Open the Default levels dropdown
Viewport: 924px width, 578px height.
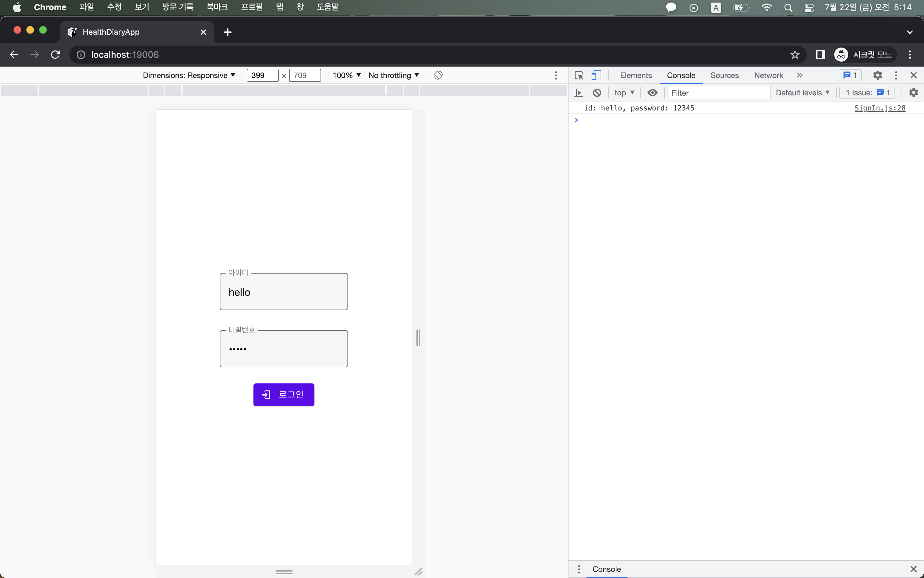click(x=803, y=92)
